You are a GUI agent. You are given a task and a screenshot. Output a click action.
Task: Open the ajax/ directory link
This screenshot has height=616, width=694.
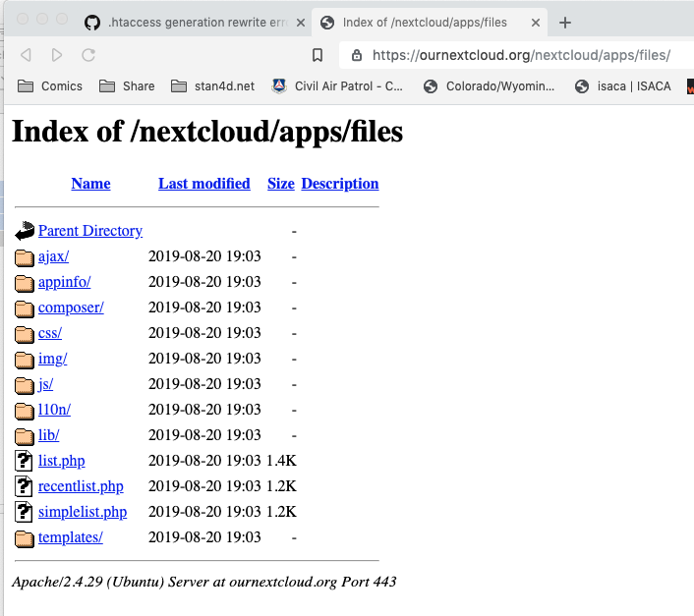point(53,256)
